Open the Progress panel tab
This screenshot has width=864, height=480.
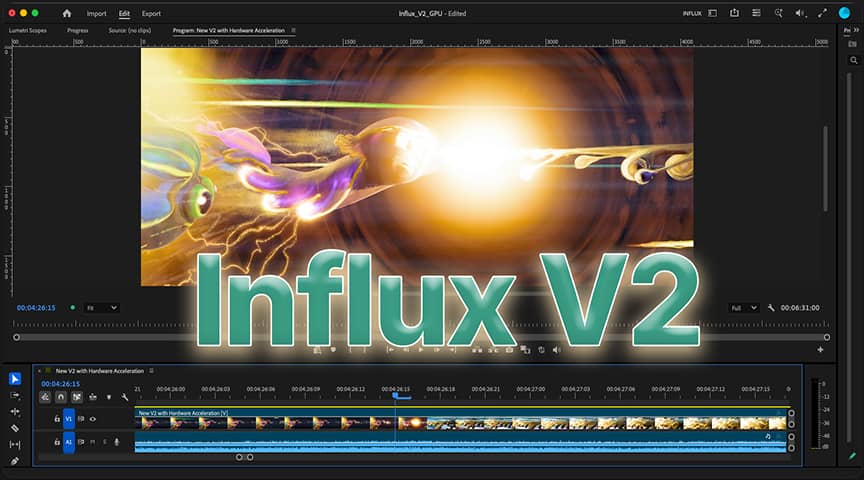tap(78, 30)
